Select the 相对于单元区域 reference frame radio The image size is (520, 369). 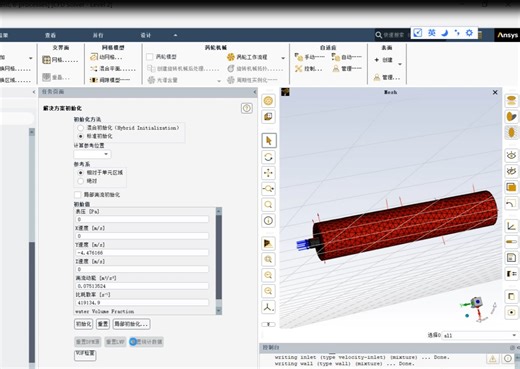80,173
